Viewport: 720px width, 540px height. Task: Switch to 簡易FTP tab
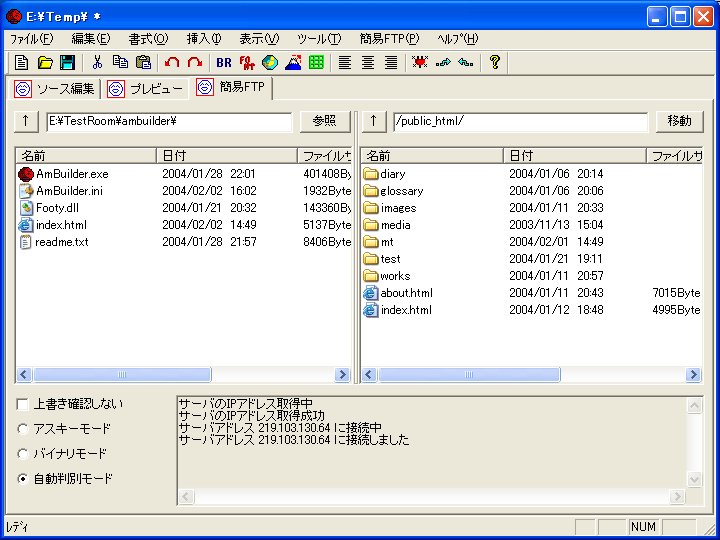[x=231, y=87]
